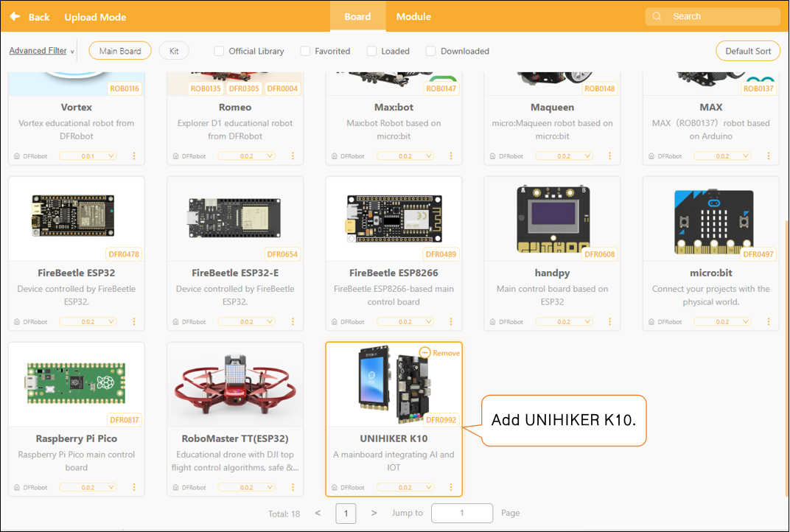Open three-dot menu on micro:bit card

pos(768,321)
